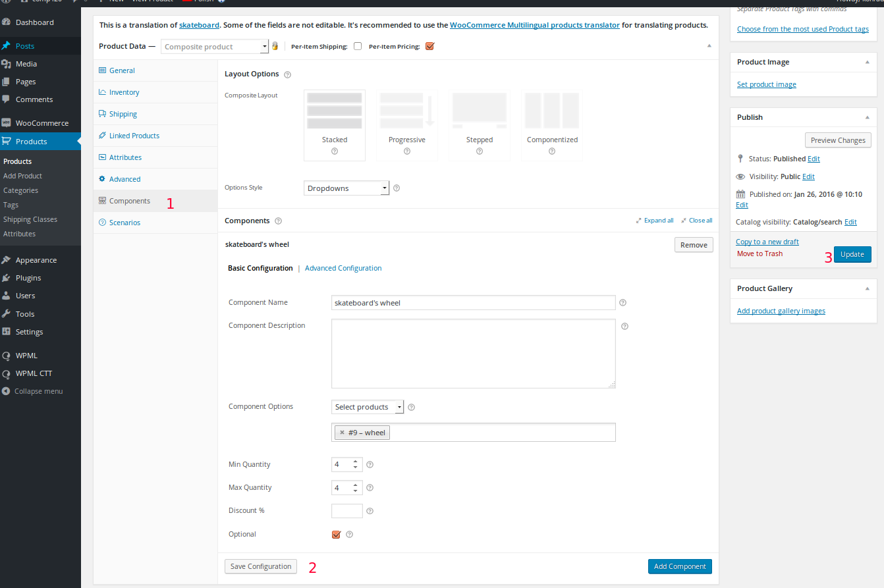Click the WooCommerce logo icon
Screen dimensions: 884x588
[x=7, y=123]
